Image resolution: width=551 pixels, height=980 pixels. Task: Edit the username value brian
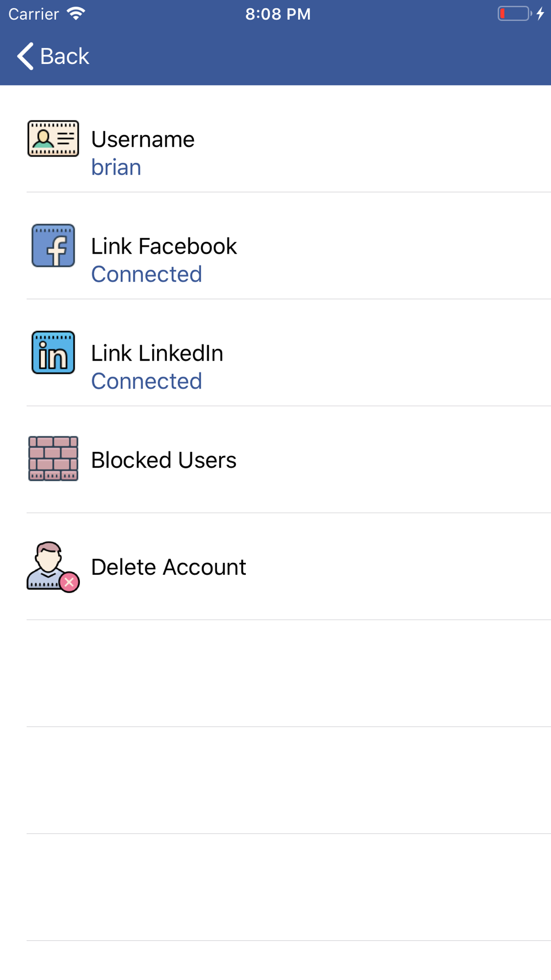[x=116, y=167]
